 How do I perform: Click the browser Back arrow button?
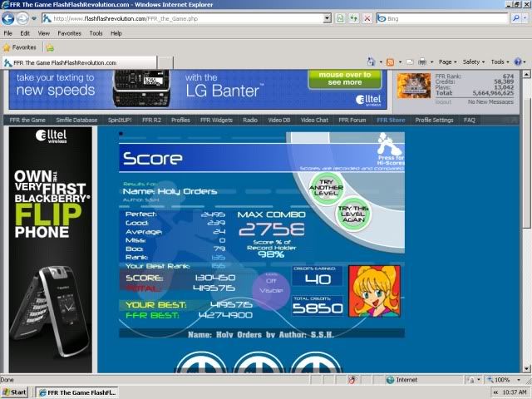[9, 17]
